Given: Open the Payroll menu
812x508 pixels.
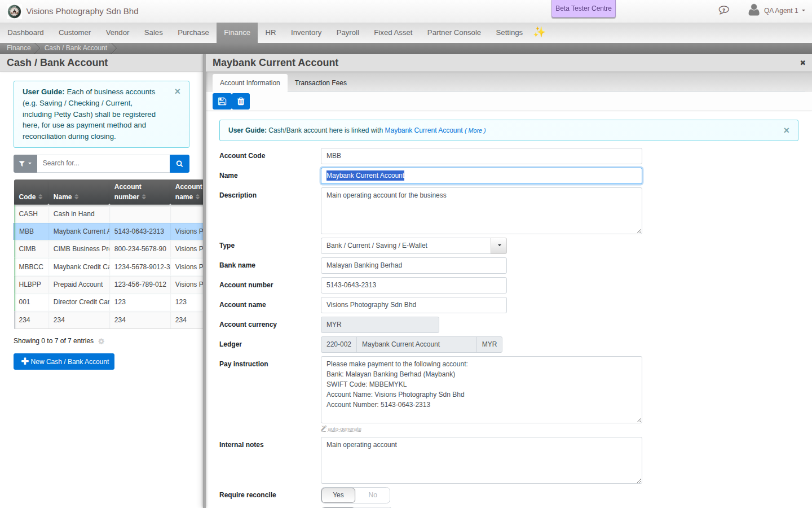Looking at the screenshot, I should click(348, 33).
